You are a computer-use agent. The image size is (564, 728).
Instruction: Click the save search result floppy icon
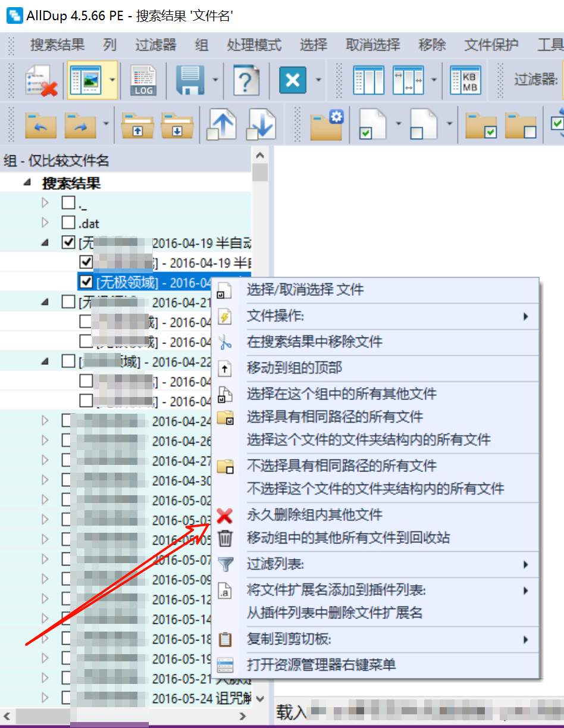click(190, 80)
